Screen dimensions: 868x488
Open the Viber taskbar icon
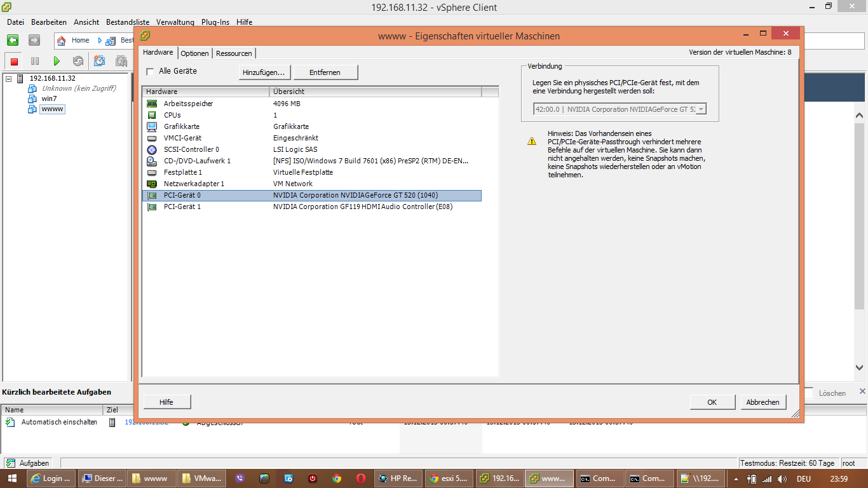[240, 478]
